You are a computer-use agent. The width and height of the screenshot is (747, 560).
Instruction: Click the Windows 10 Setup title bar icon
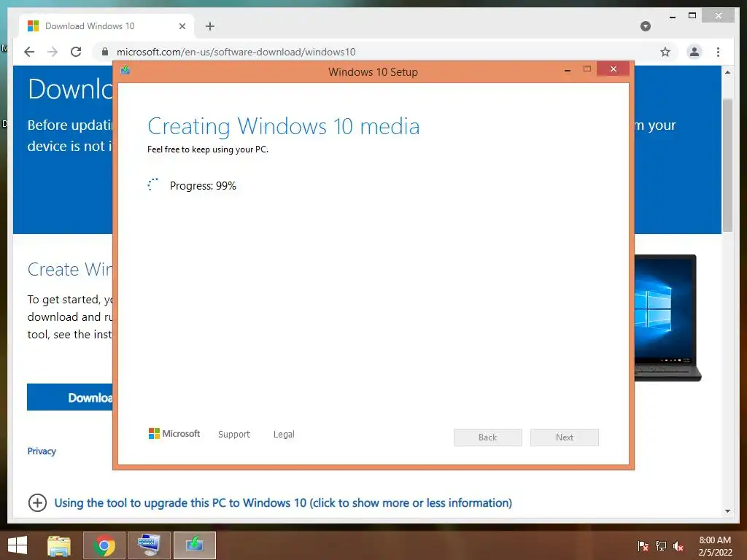(125, 71)
